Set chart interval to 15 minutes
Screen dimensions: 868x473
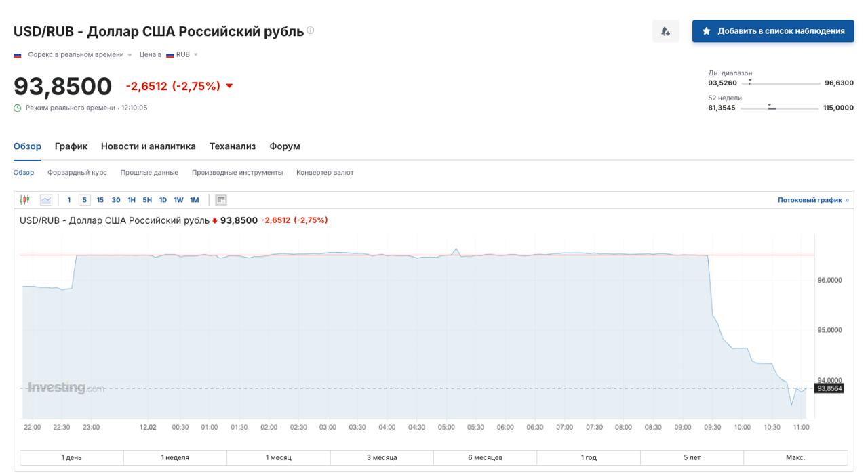tap(100, 200)
